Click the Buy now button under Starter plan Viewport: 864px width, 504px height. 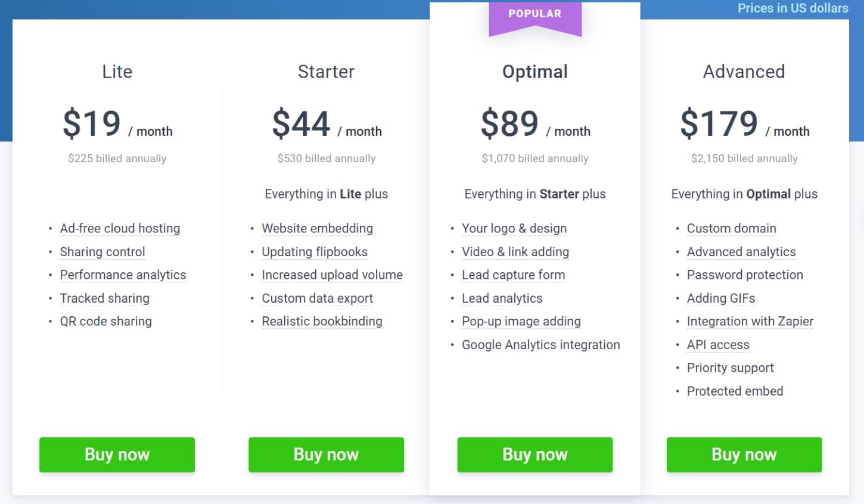326,455
